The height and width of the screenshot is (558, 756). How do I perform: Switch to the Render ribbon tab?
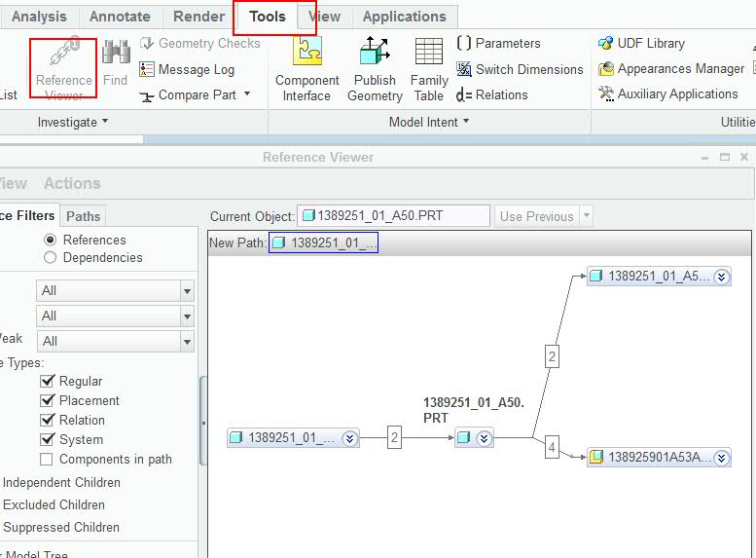[198, 17]
